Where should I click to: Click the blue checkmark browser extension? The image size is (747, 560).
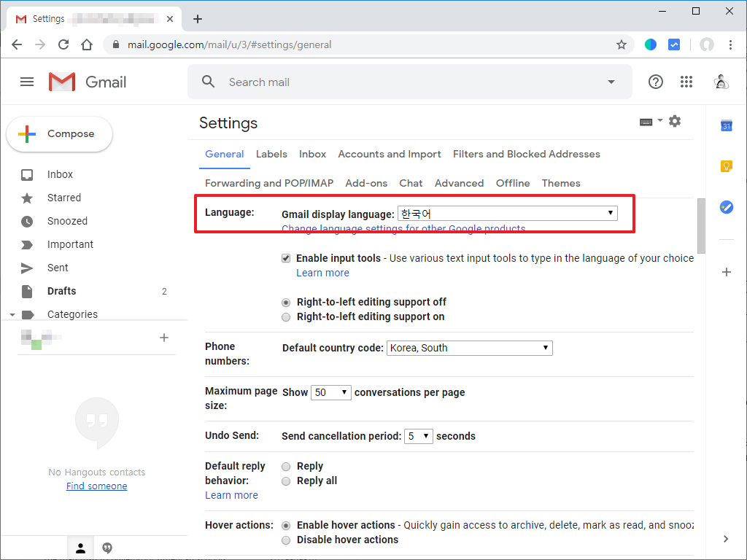point(673,44)
